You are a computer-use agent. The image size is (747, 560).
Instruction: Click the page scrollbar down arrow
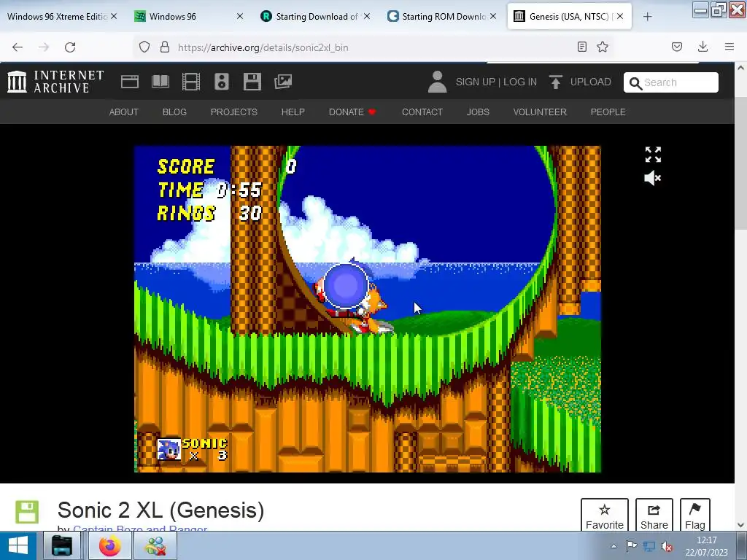[x=741, y=525]
